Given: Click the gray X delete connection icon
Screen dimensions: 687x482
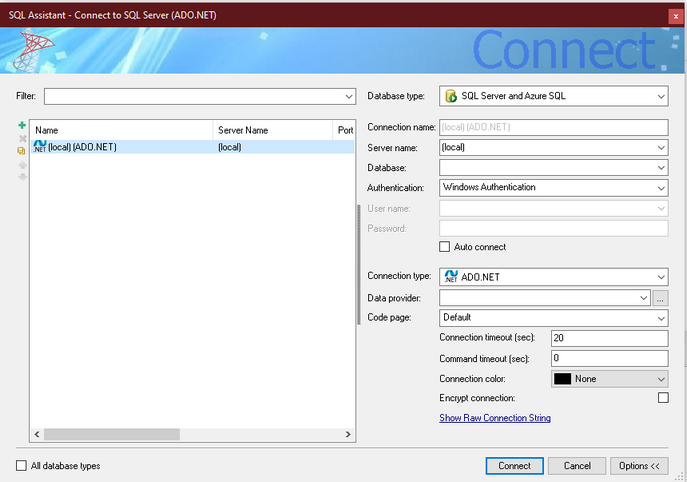Looking at the screenshot, I should (22, 138).
